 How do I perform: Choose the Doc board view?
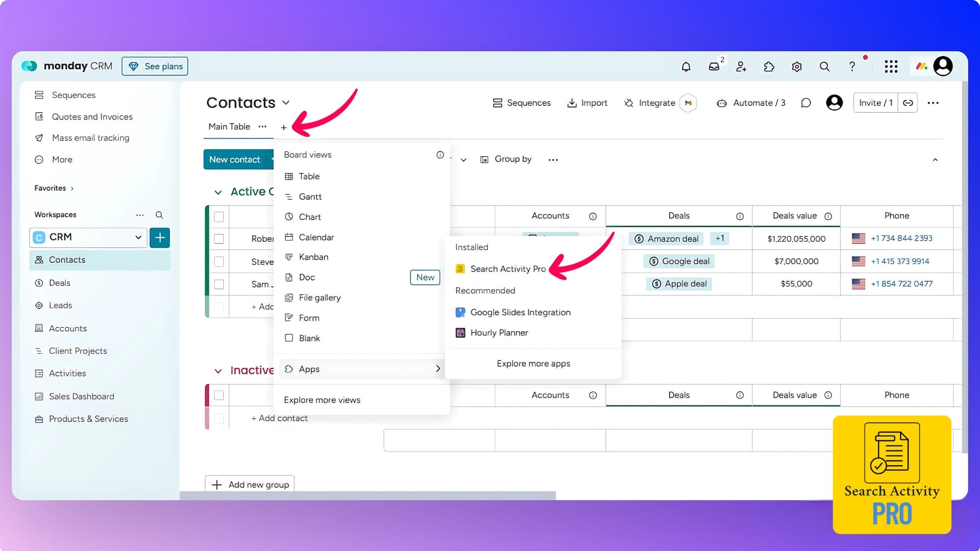(x=306, y=278)
